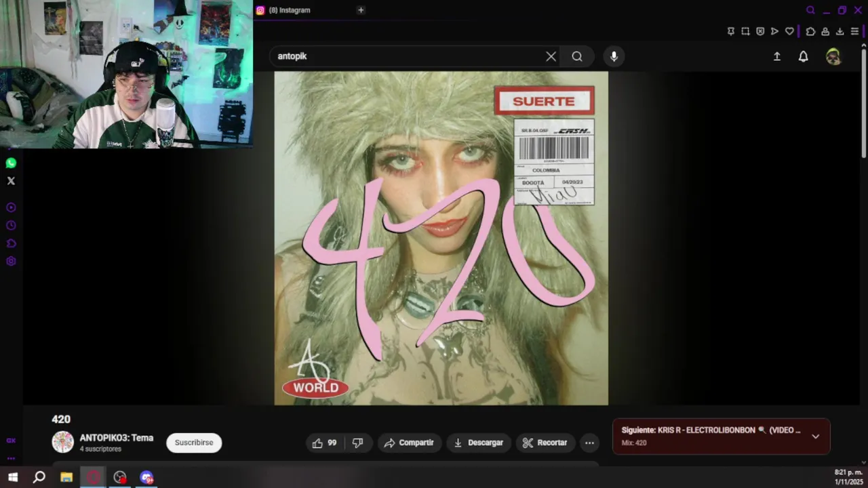
Task: Like the video with 99 likes
Action: point(325,443)
